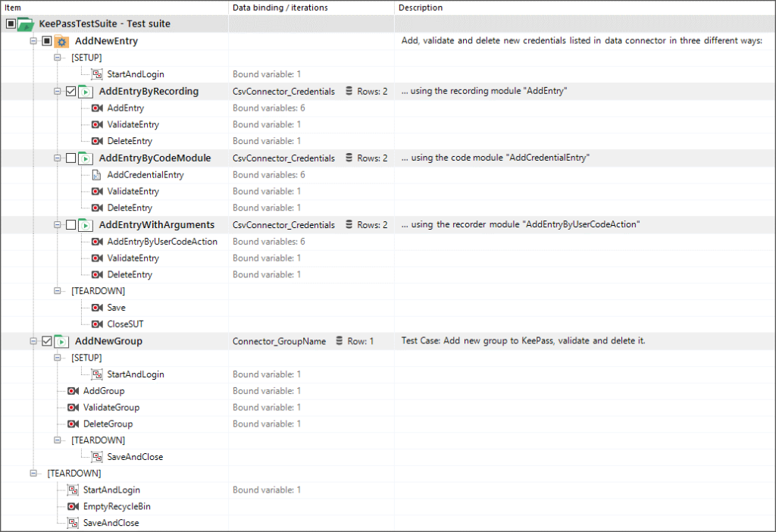Click the EmptyRecycleBin recording module icon
The image size is (776, 532).
pyautogui.click(x=74, y=506)
